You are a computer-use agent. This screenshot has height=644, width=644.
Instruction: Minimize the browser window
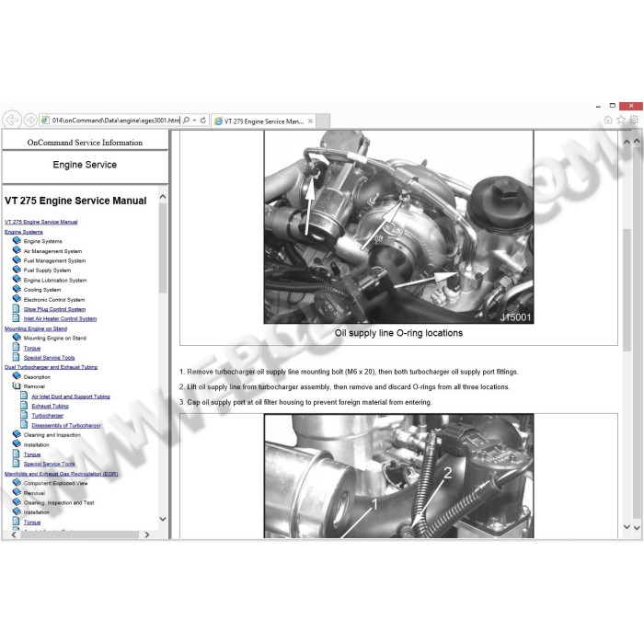click(598, 107)
